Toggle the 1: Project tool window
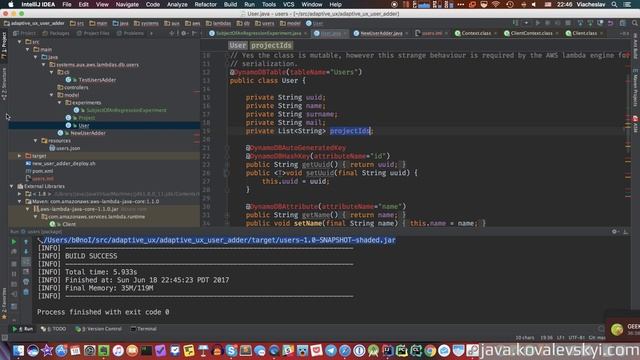This screenshot has width=640, height=360. coord(4,46)
